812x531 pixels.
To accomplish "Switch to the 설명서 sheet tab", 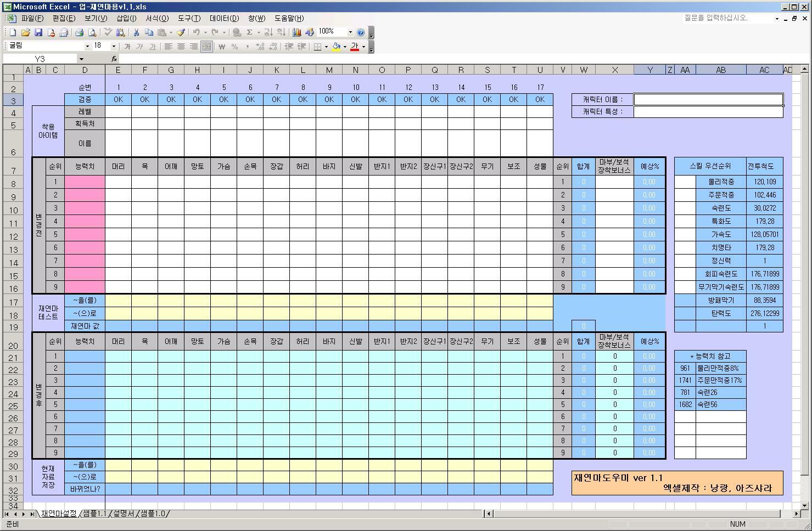I will 123,514.
